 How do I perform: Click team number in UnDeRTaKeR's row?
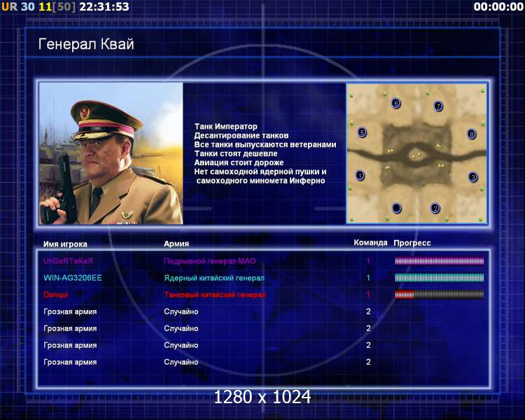[368, 261]
